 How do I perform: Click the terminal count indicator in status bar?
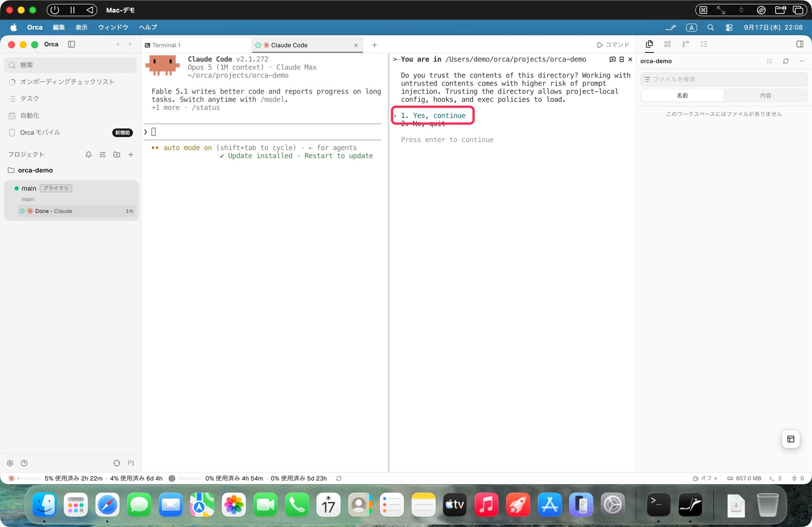[775, 478]
